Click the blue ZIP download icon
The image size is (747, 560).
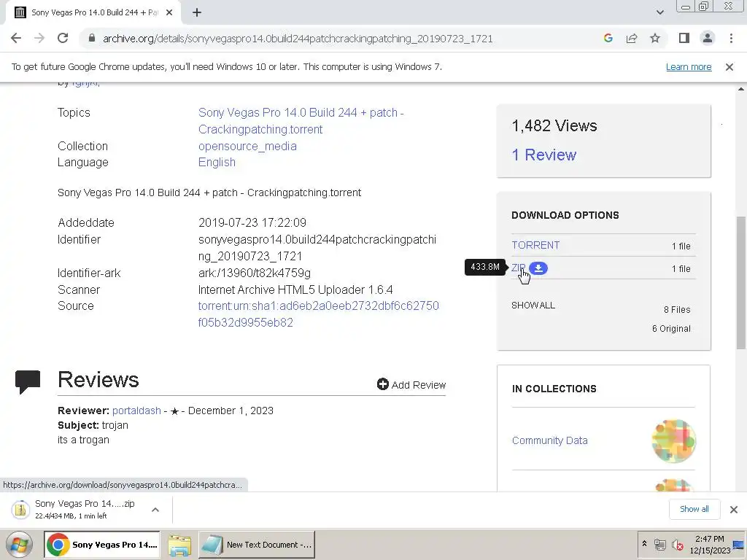[x=538, y=268]
